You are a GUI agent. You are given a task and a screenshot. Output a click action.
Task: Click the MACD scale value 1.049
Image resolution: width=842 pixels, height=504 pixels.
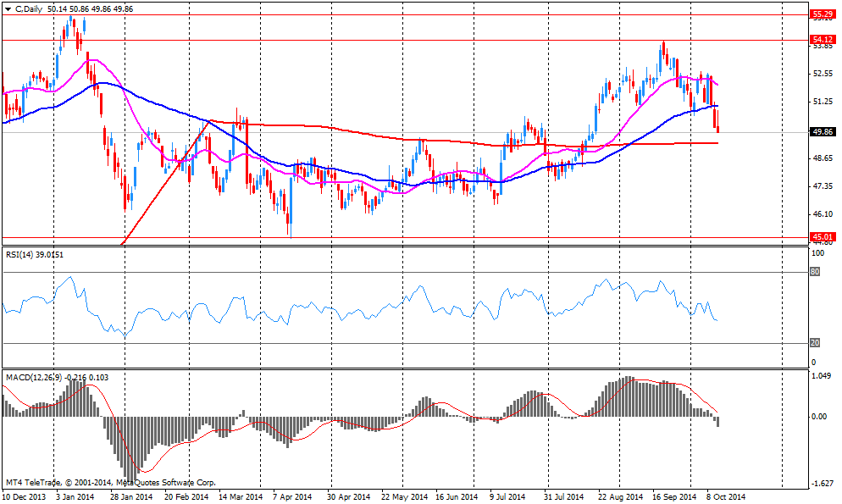tap(822, 376)
